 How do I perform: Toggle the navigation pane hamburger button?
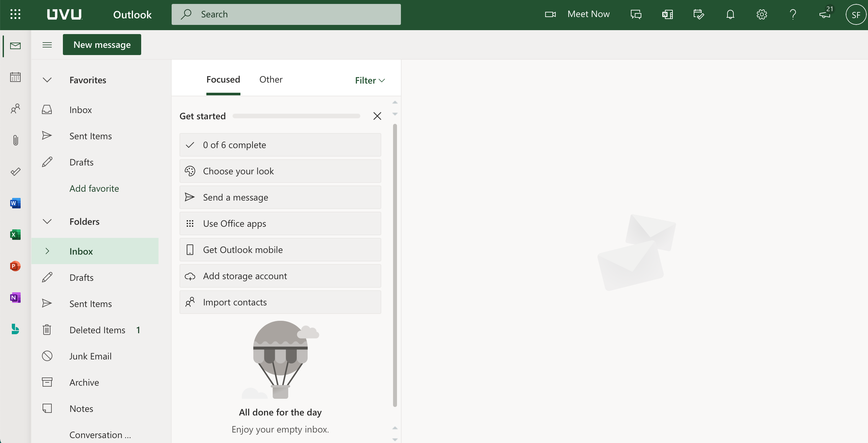(x=47, y=45)
